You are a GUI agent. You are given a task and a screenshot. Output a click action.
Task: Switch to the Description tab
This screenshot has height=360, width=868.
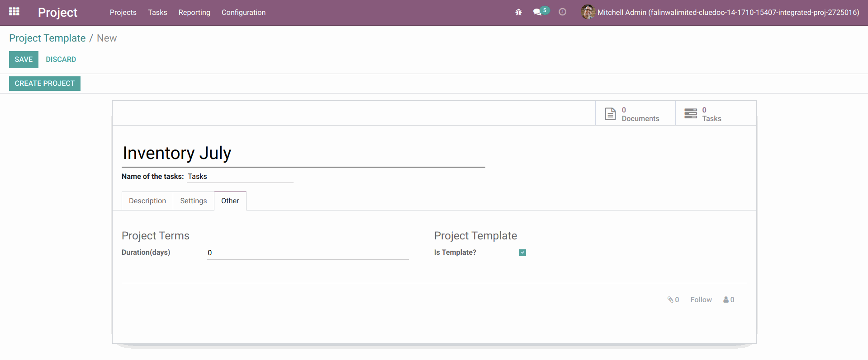[147, 201]
